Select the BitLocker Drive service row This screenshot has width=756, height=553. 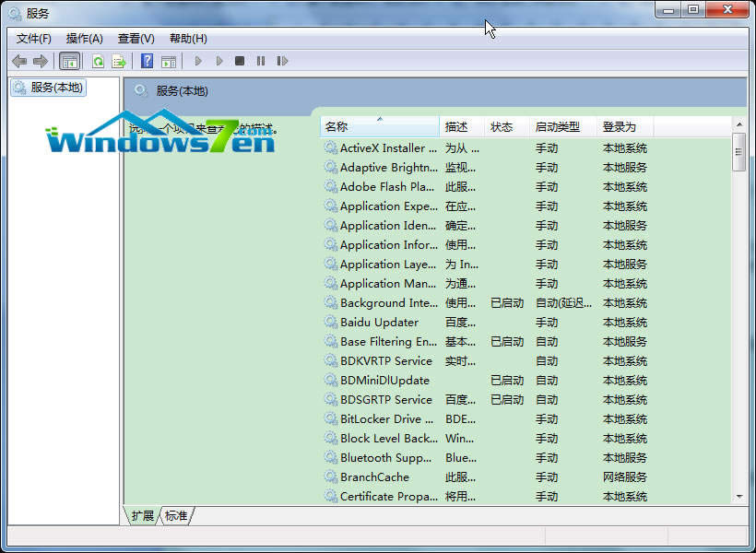[385, 419]
